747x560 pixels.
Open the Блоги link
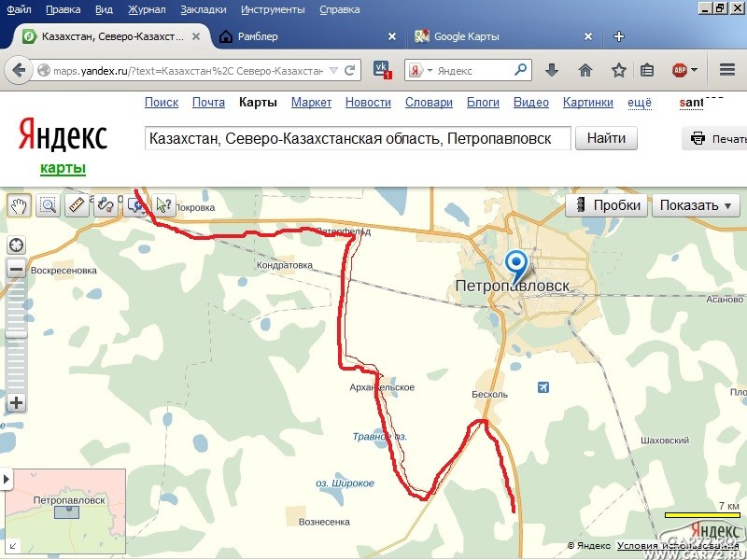coord(483,103)
